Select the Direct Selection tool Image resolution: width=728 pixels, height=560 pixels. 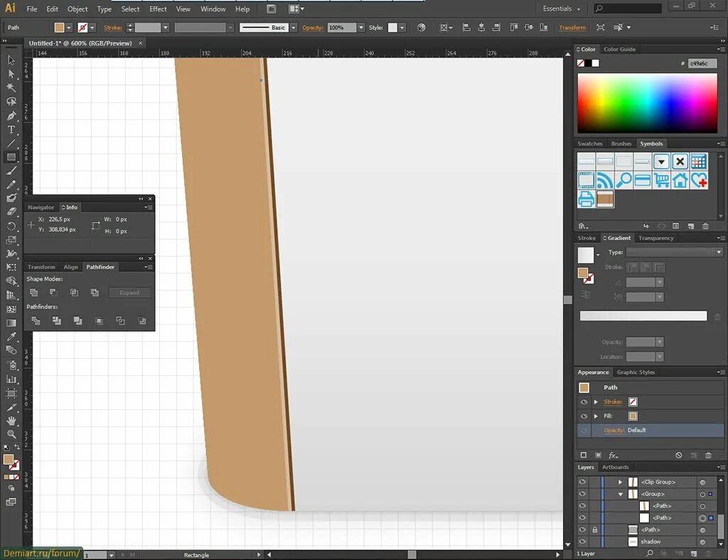click(11, 74)
